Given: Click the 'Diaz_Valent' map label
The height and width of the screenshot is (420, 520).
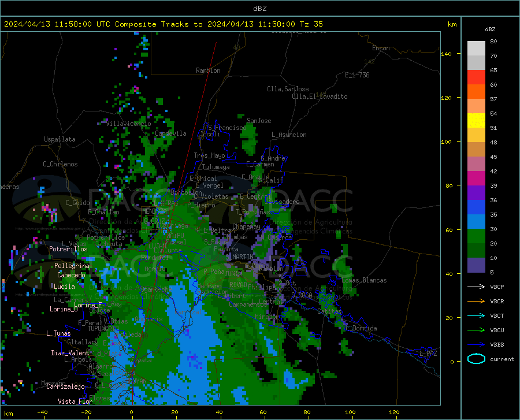Looking at the screenshot, I should point(70,353).
